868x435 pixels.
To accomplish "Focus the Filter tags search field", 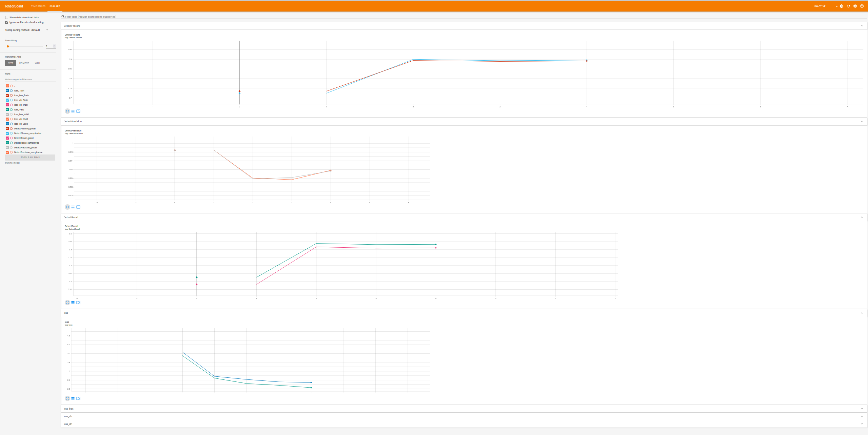I will (x=464, y=17).
